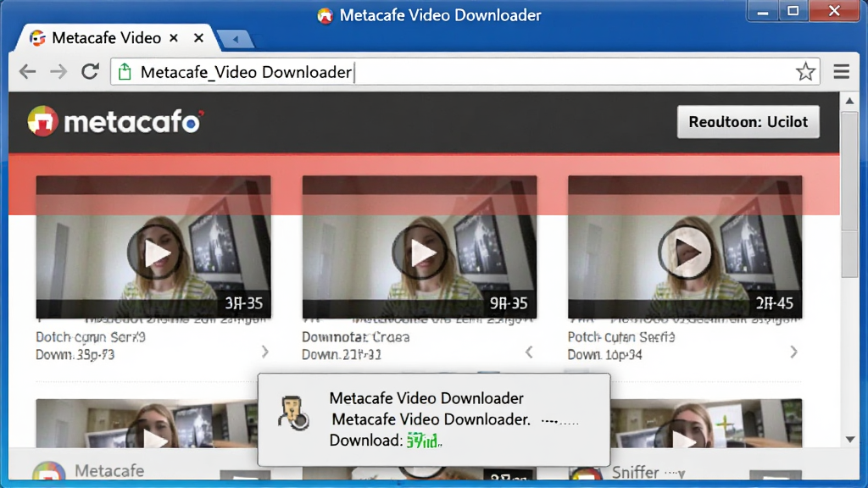Click the green Download status link in popup

pos(424,441)
